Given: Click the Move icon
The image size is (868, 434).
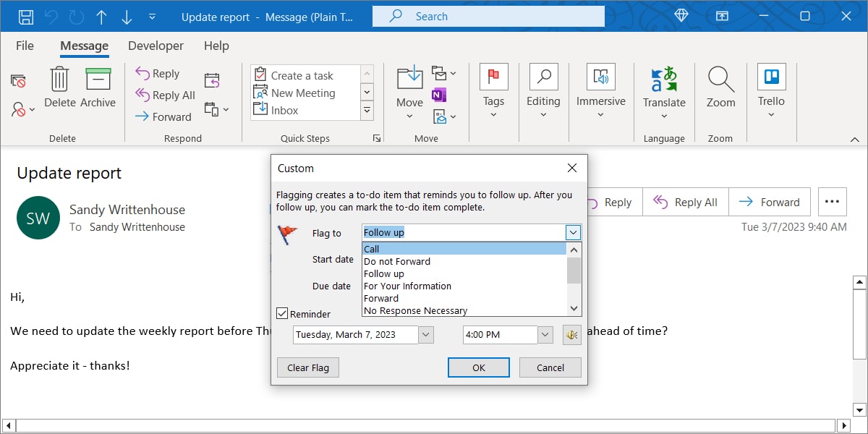Looking at the screenshot, I should coord(409,80).
